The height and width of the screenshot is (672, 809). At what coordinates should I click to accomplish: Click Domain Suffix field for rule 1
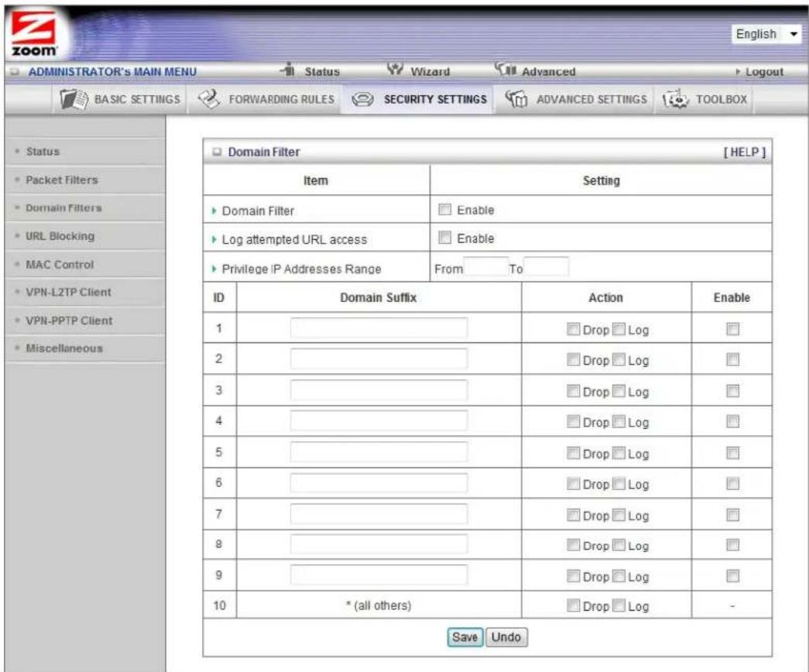(379, 327)
